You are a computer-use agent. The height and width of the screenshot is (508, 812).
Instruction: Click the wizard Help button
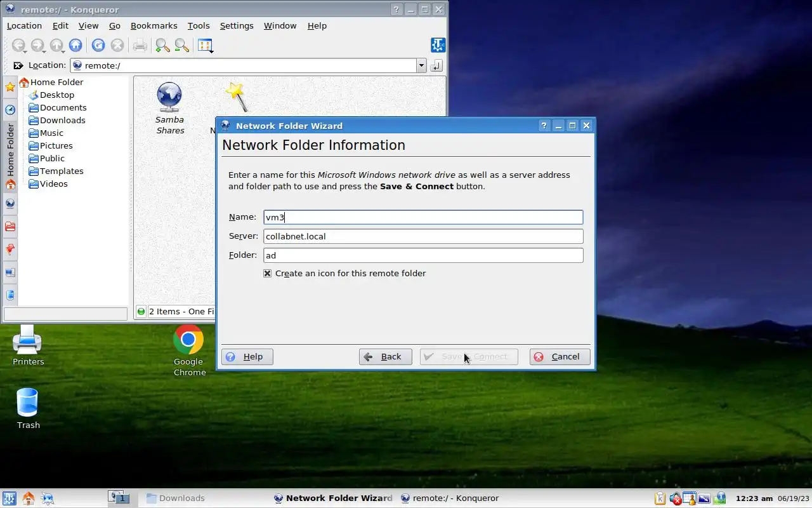click(x=247, y=357)
